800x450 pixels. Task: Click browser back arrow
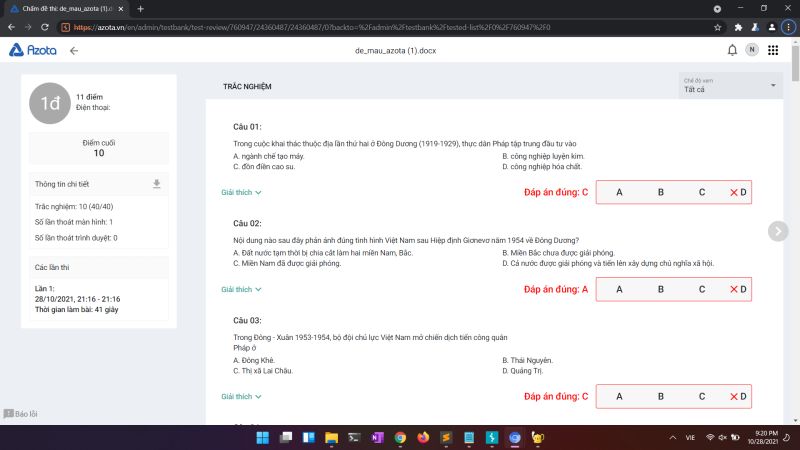point(11,28)
